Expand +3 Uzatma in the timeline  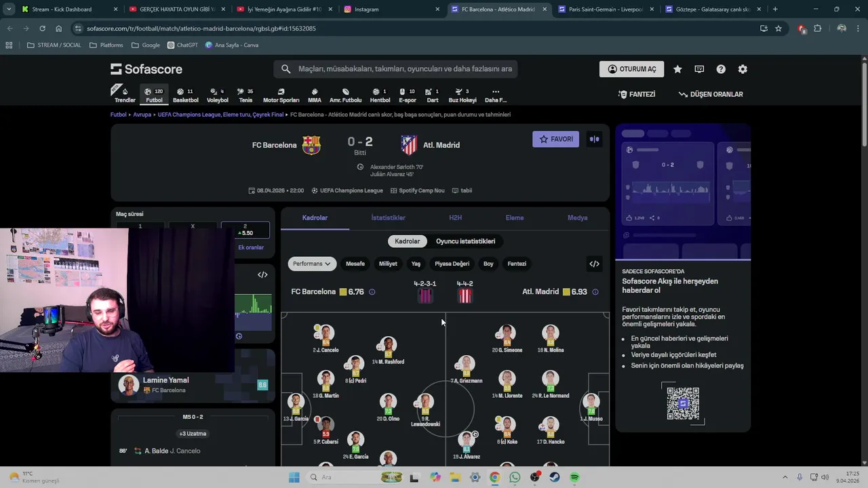193,434
